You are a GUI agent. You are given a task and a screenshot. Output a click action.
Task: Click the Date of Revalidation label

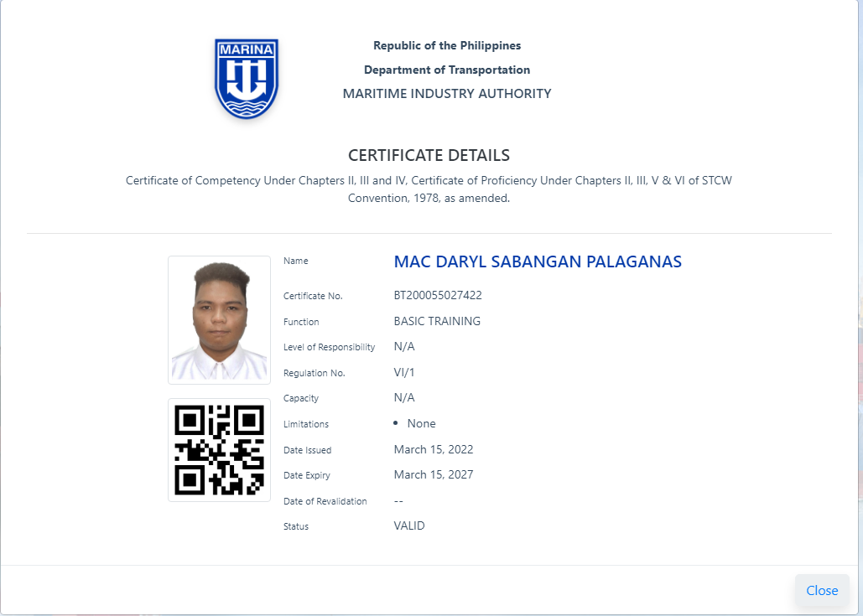[x=325, y=501]
